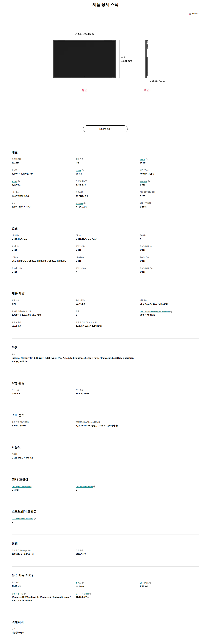Select the O (18 W x 2 + 8 W x 2) speaker value
Image resolution: width=202 pixels, height=644 pixels.
click(x=23, y=458)
